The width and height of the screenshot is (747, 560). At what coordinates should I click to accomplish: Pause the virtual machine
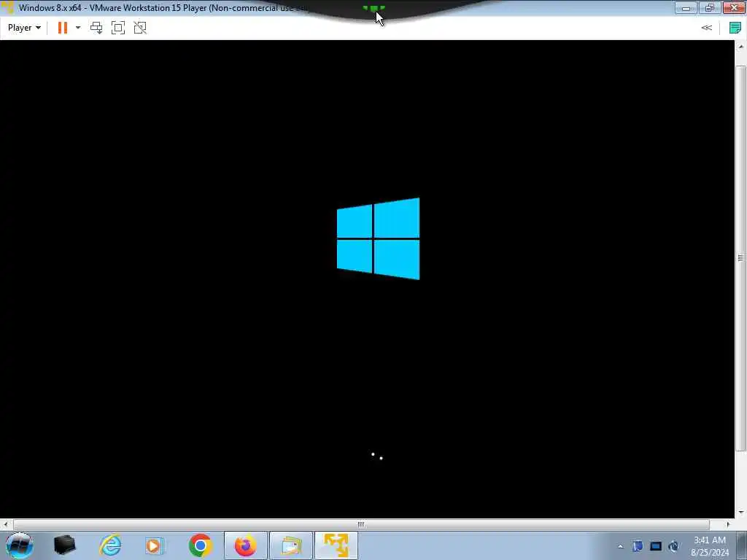63,28
